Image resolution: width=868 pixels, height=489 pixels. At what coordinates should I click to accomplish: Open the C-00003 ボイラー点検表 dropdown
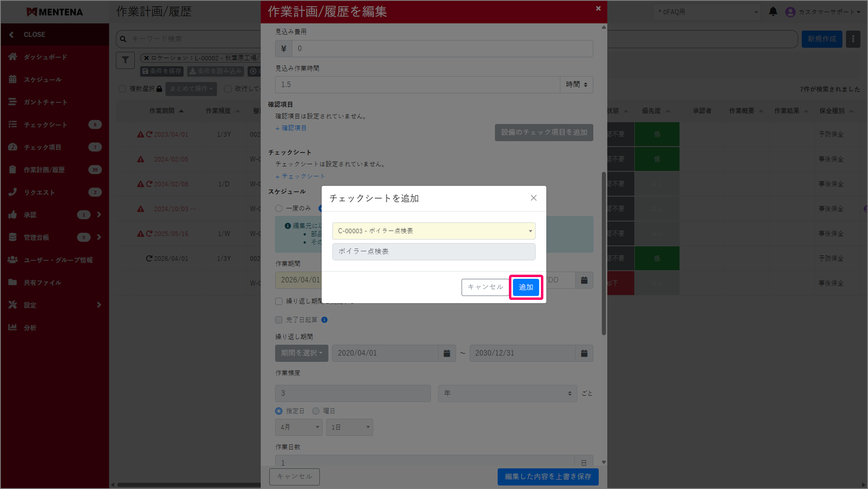433,231
